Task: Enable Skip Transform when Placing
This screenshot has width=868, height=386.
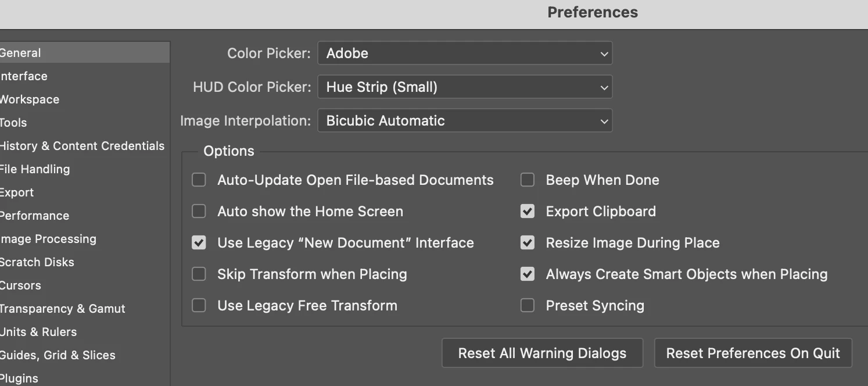Action: click(x=199, y=274)
